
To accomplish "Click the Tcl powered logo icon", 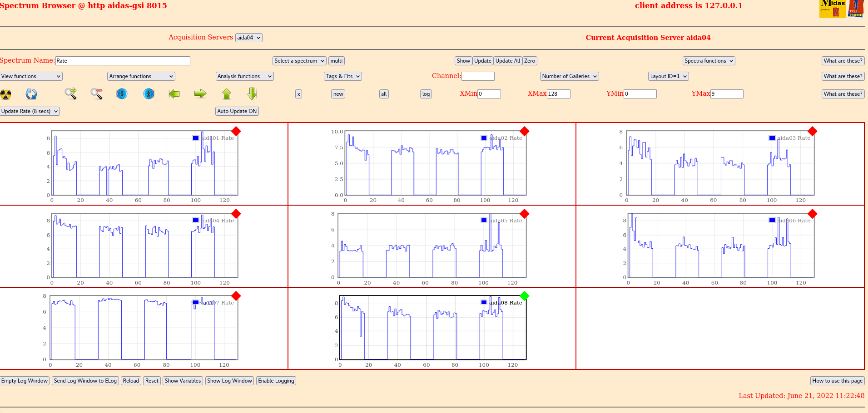I will 856,9.
